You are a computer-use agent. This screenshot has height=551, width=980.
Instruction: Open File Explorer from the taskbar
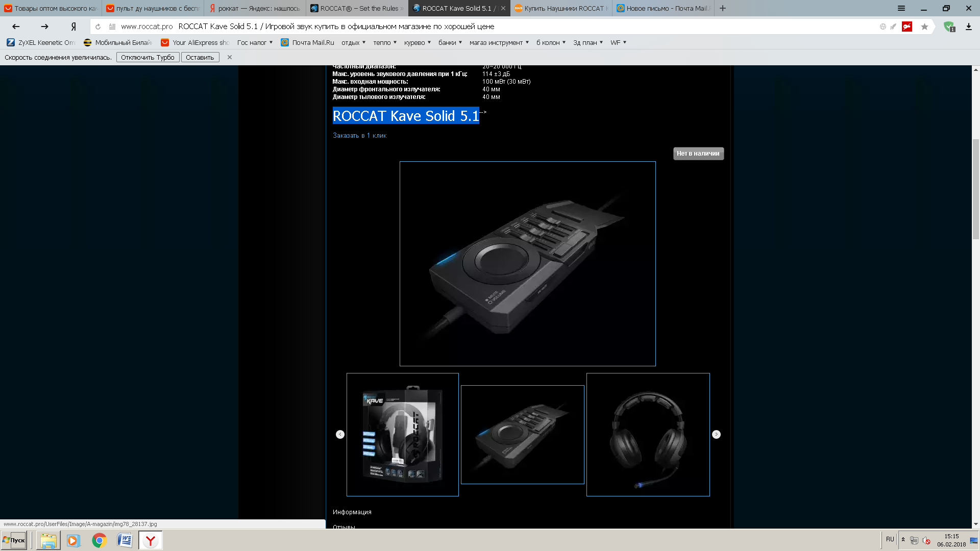(x=48, y=540)
